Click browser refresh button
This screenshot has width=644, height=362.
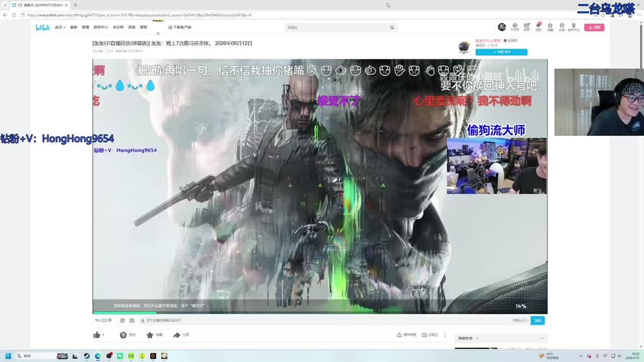(14, 15)
